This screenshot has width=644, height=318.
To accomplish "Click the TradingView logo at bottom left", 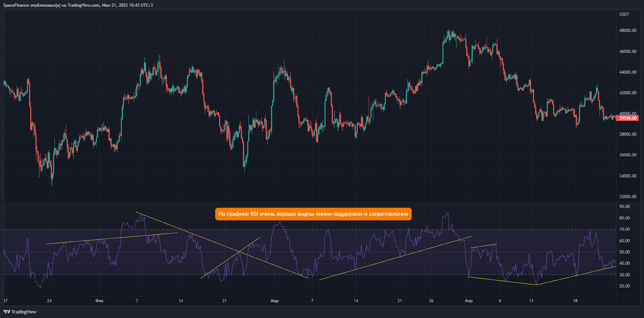I will pyautogui.click(x=20, y=312).
